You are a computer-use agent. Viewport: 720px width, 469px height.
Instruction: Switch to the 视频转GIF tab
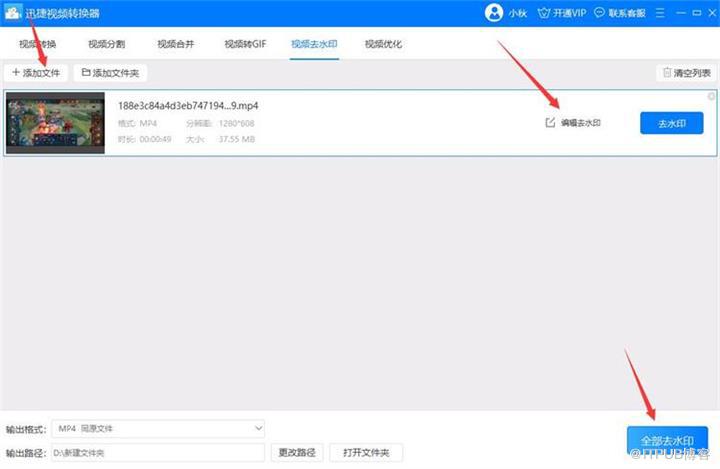coord(245,44)
